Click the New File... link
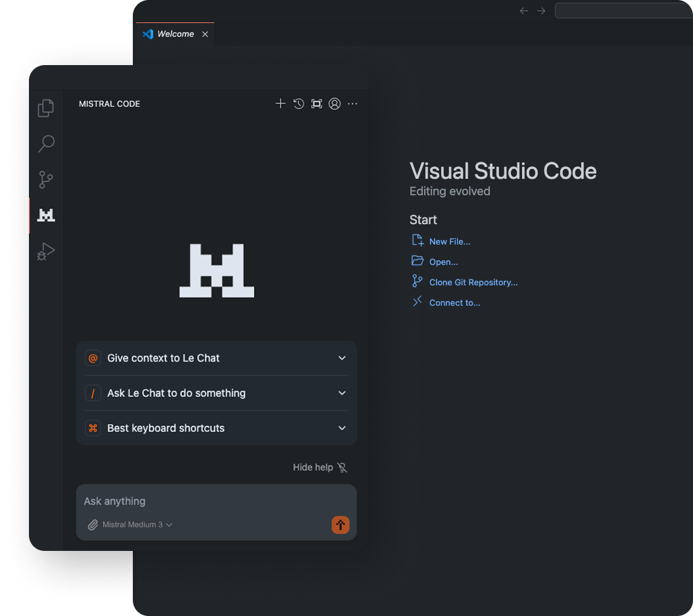Screen dimensions: 693x616 (x=450, y=241)
